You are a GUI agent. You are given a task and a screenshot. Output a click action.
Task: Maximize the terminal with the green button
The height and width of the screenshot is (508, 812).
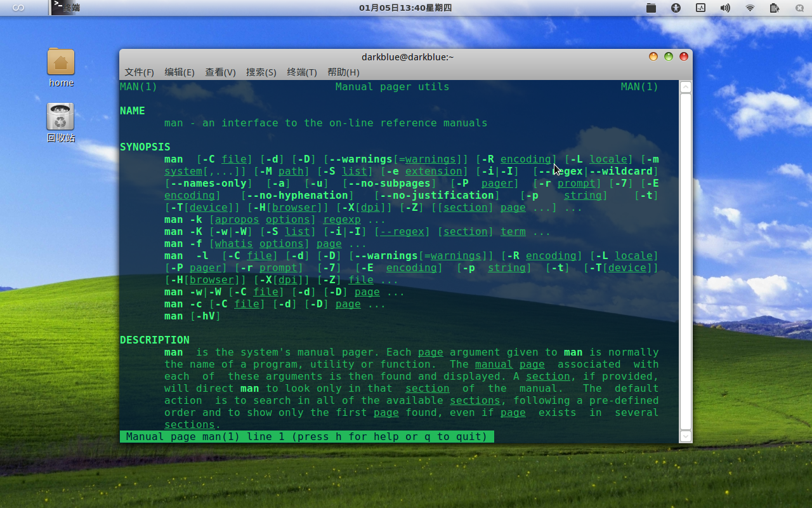[669, 57]
